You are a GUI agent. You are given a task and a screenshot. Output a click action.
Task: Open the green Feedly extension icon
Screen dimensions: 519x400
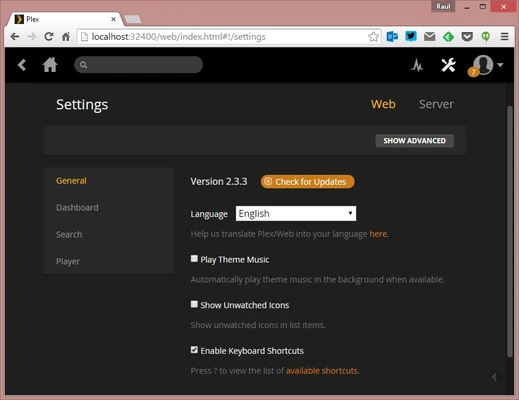point(448,37)
